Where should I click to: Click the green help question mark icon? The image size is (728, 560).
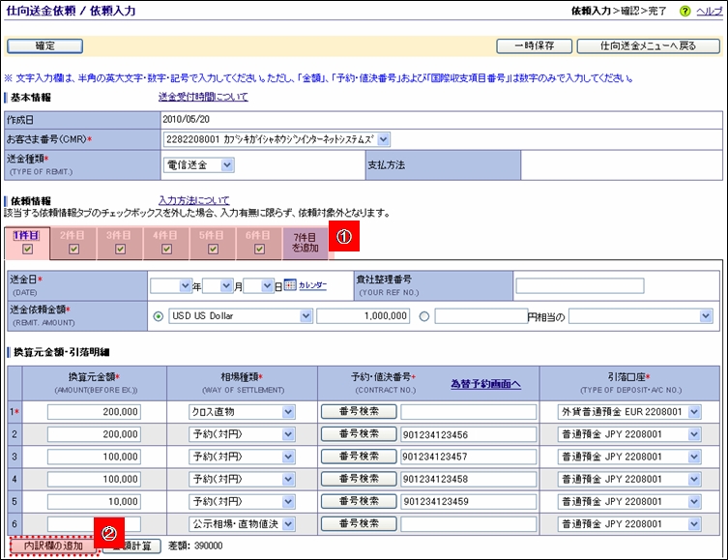[x=684, y=12]
